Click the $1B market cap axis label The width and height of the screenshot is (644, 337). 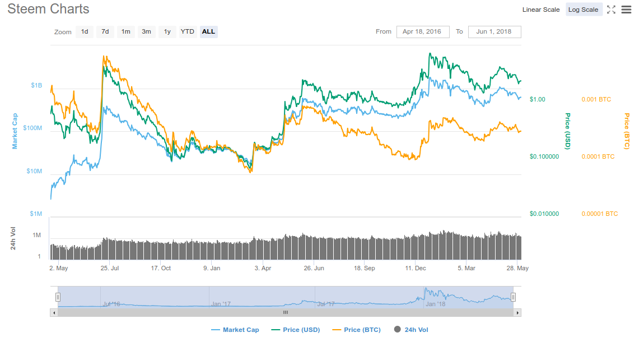[x=36, y=85]
